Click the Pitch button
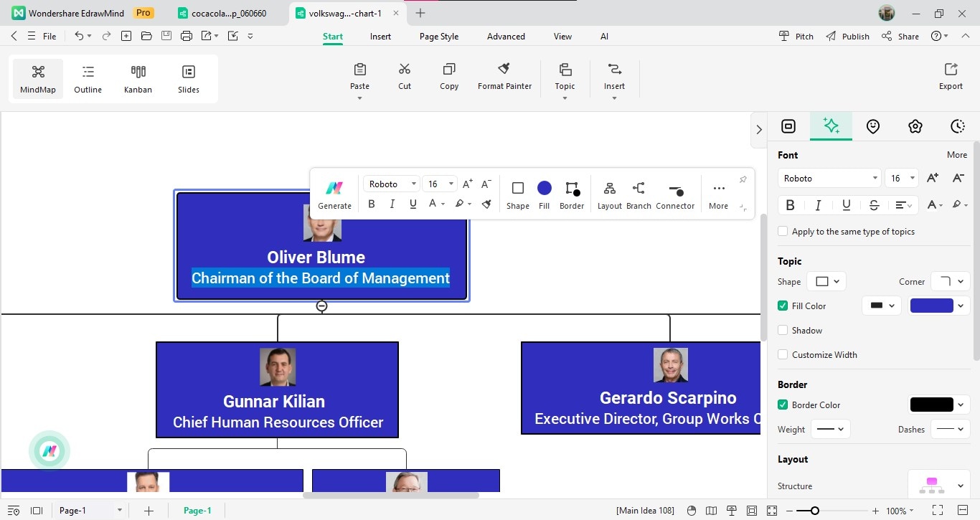This screenshot has height=520, width=980. tap(796, 36)
